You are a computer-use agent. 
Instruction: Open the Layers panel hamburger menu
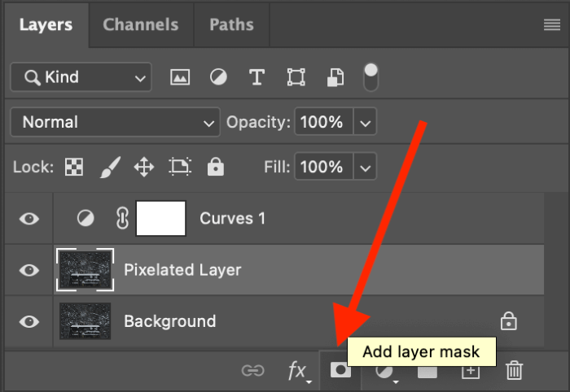pos(551,25)
